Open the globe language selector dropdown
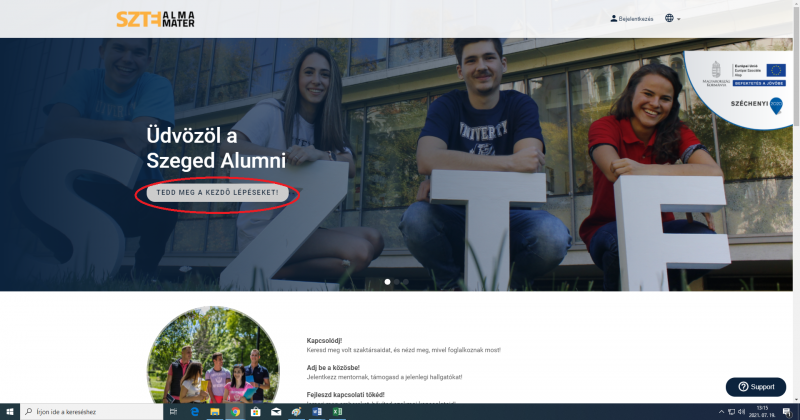The width and height of the screenshot is (800, 420). click(x=672, y=18)
